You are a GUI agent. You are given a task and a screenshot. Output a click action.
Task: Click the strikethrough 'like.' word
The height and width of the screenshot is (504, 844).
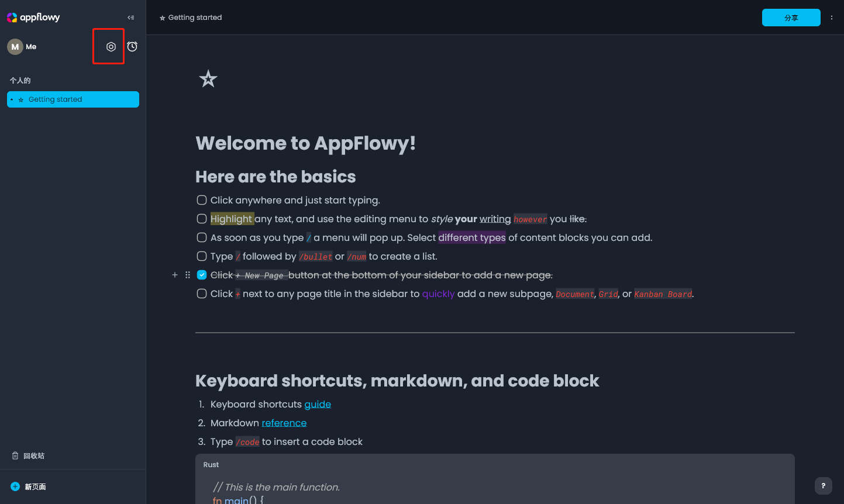click(578, 219)
